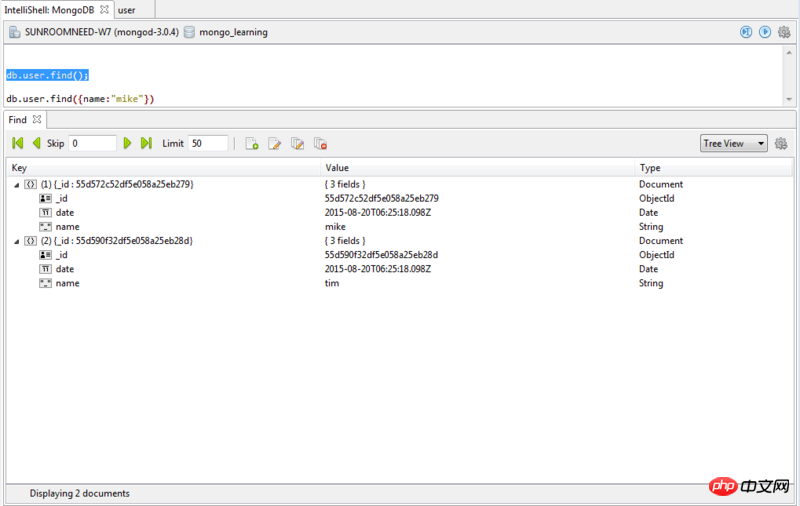Run current statement step icon
This screenshot has height=506, width=800.
(746, 32)
